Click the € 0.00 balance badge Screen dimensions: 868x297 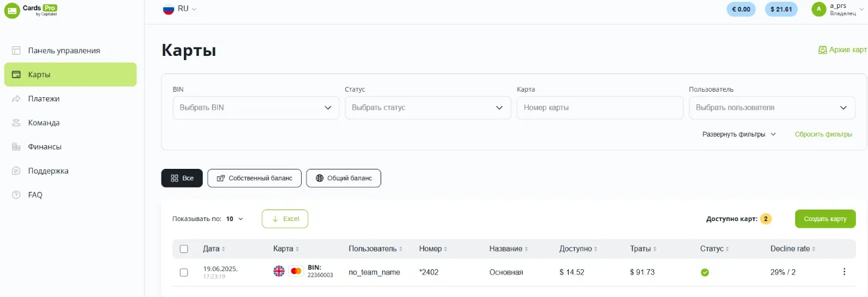pyautogui.click(x=741, y=9)
